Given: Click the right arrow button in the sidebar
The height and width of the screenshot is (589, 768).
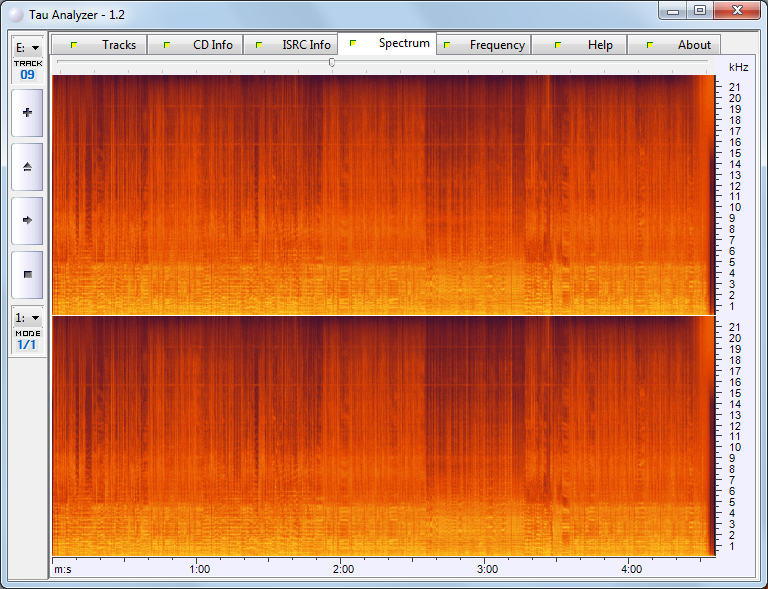Looking at the screenshot, I should pyautogui.click(x=27, y=219).
